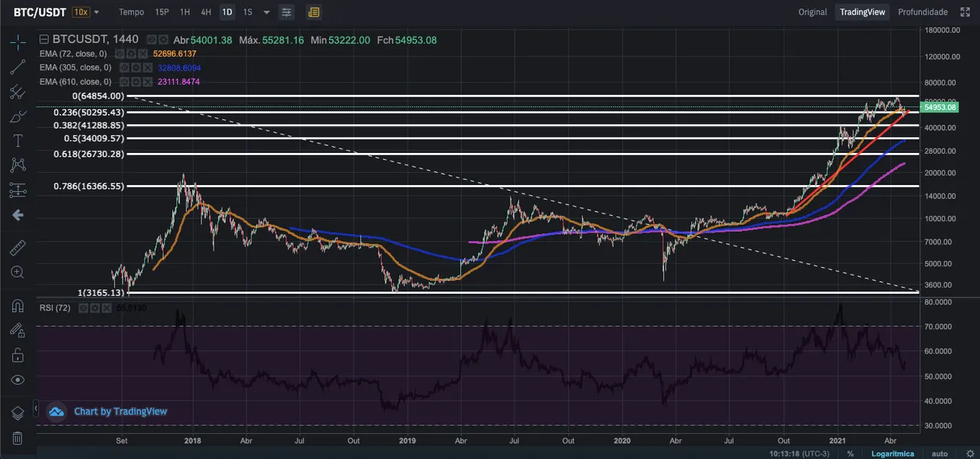The width and height of the screenshot is (980, 459).
Task: Open the pitchfork drawing tools
Action: [x=18, y=92]
